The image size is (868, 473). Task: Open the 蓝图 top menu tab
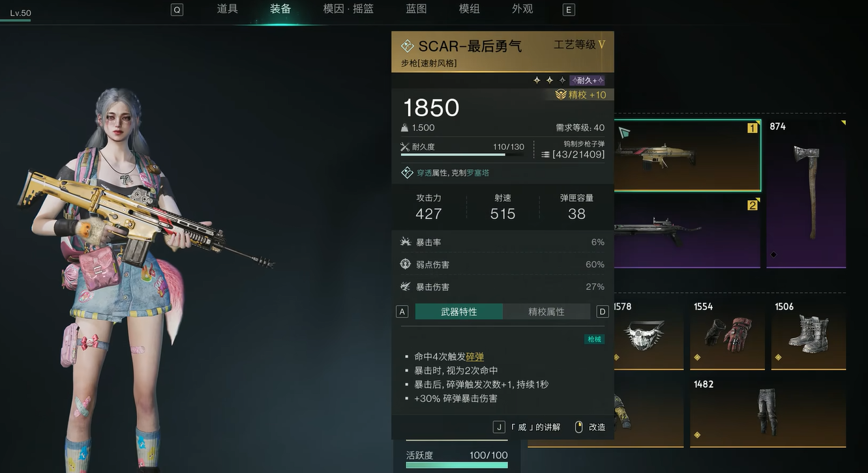[416, 9]
